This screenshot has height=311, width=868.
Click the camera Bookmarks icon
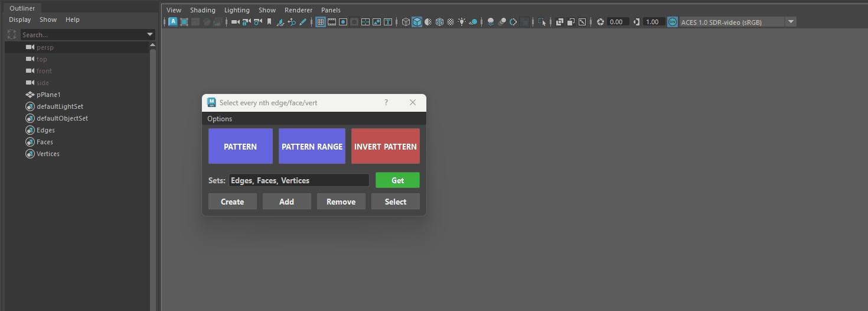[269, 22]
